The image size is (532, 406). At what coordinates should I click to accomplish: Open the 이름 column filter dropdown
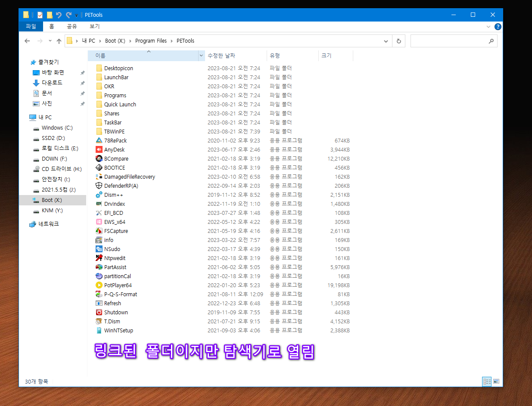(x=201, y=56)
